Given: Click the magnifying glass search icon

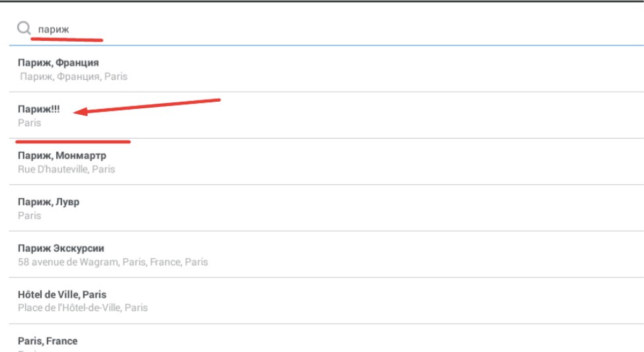Looking at the screenshot, I should tap(24, 28).
